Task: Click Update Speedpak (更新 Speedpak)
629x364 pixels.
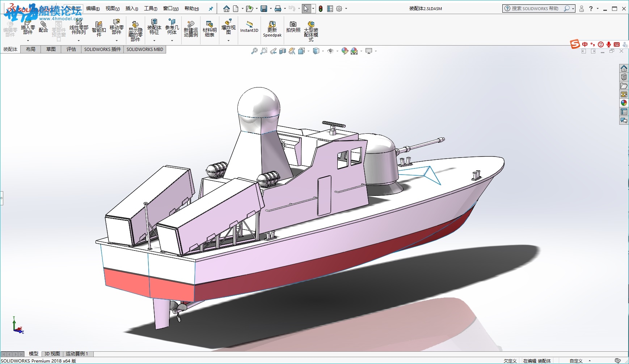Action: [x=272, y=29]
